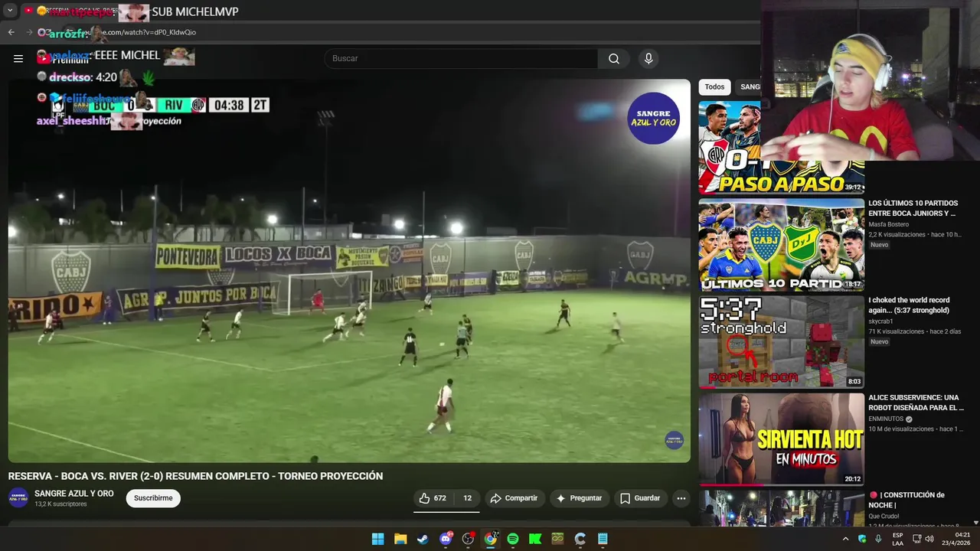Save video with Guardar button
Image resolution: width=980 pixels, height=551 pixels.
(640, 498)
